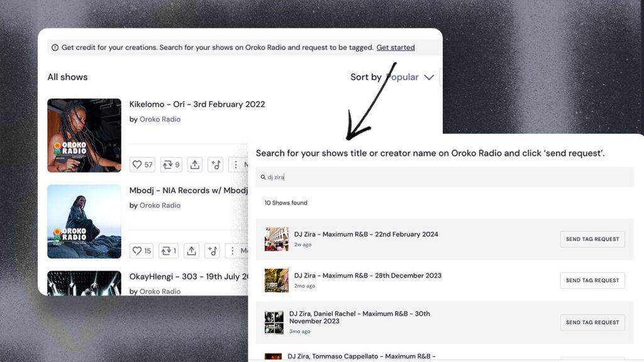Select 'DJ Zira, Daniel Rachel – Maximum R&B' result
The image size is (644, 362).
pos(359,317)
